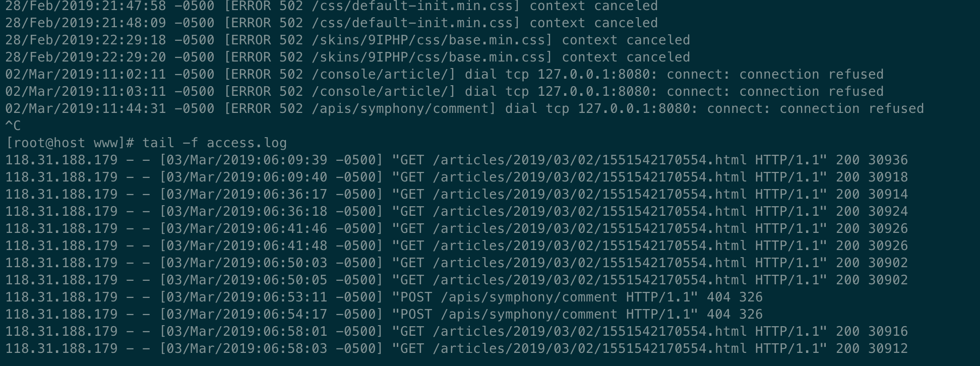Click the ^C interrupt line
The height and width of the screenshot is (366, 980).
pos(13,126)
